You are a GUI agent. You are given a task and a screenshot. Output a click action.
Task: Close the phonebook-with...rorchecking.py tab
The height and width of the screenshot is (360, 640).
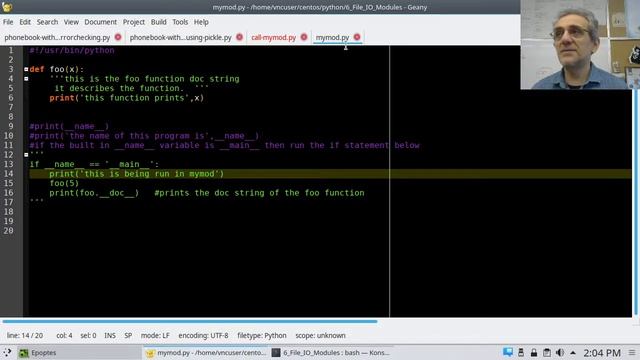tap(118, 37)
